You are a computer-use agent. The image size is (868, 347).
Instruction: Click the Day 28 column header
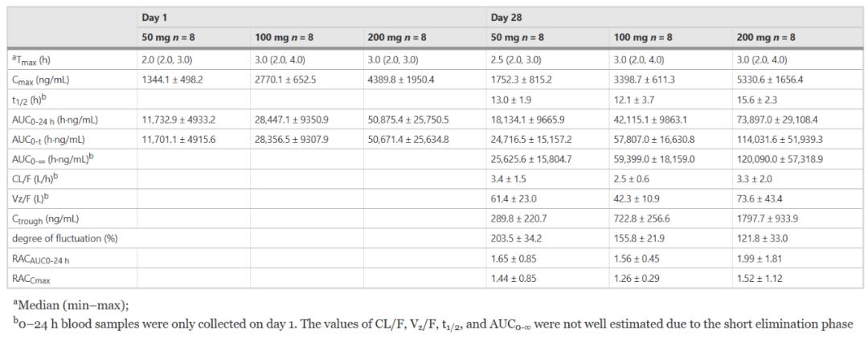coord(506,17)
